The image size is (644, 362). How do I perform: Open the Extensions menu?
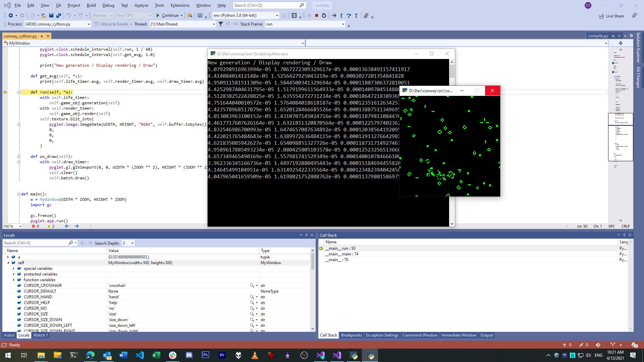click(x=180, y=5)
